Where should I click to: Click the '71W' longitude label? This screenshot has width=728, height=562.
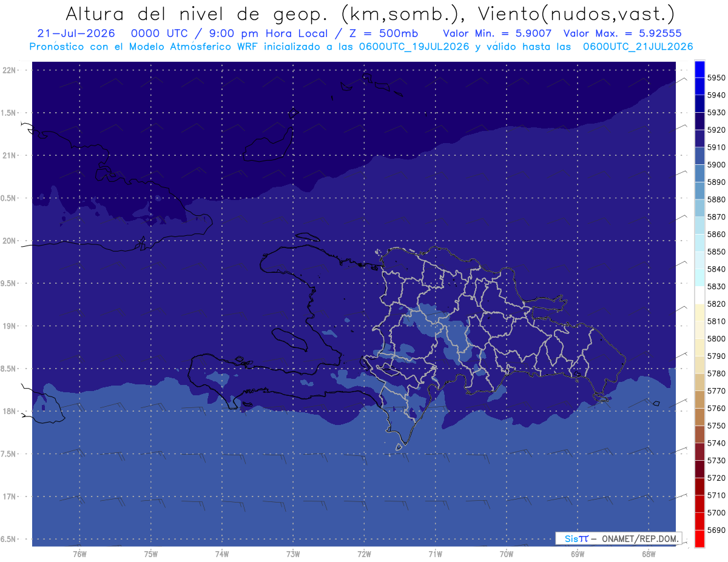point(435,554)
